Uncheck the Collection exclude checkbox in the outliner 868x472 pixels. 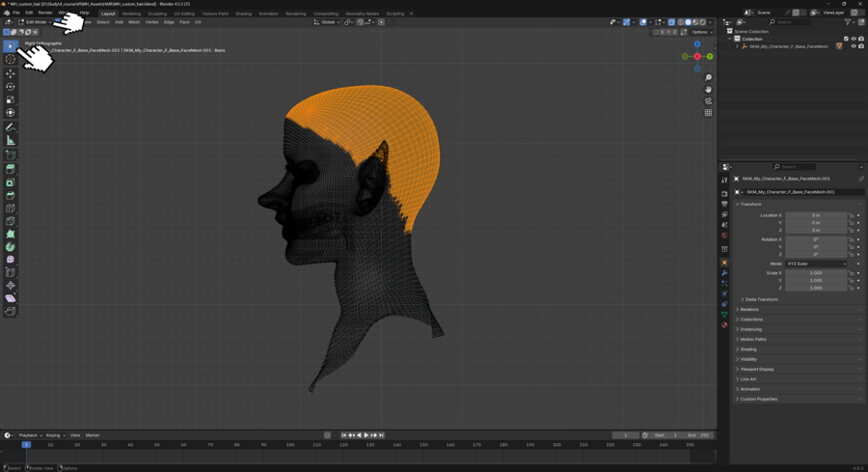(846, 39)
